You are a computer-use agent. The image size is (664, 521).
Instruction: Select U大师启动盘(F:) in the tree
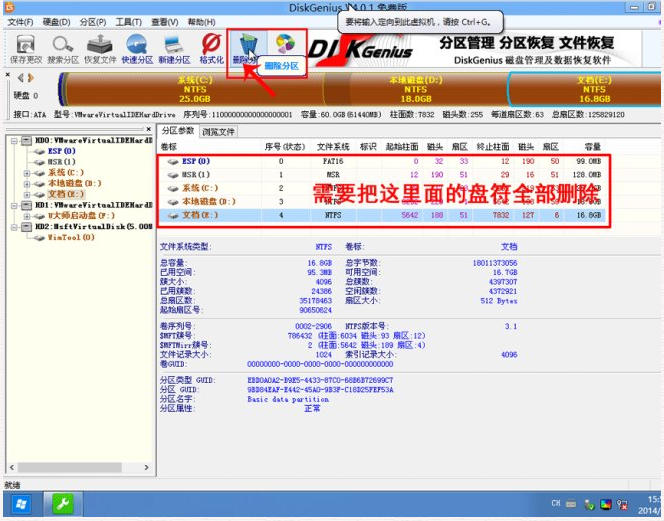[x=81, y=216]
